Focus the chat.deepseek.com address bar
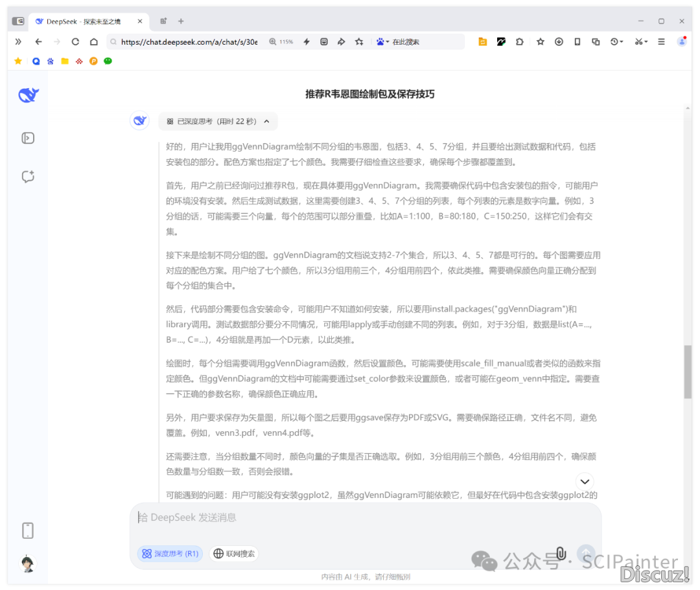Viewport: 700px width, 590px height. click(x=189, y=42)
